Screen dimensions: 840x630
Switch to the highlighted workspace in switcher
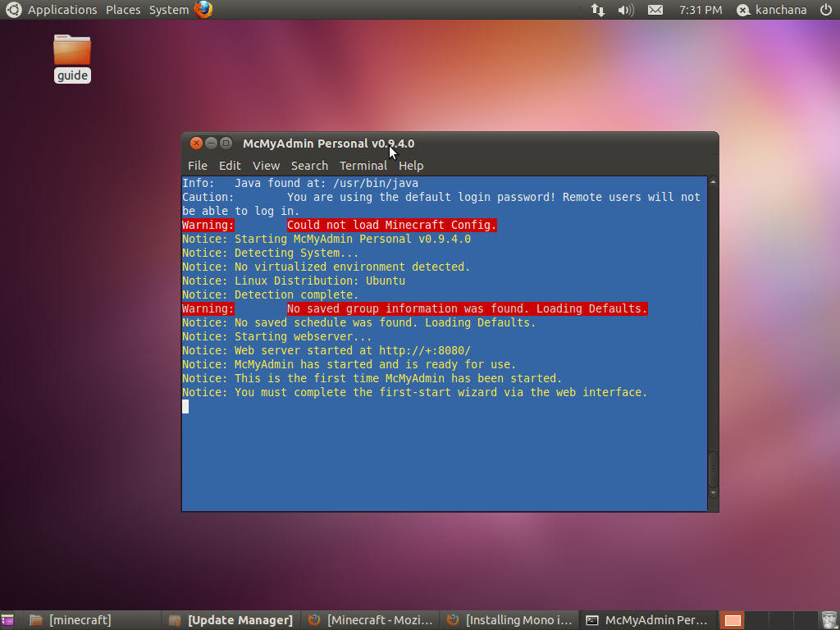pos(733,620)
